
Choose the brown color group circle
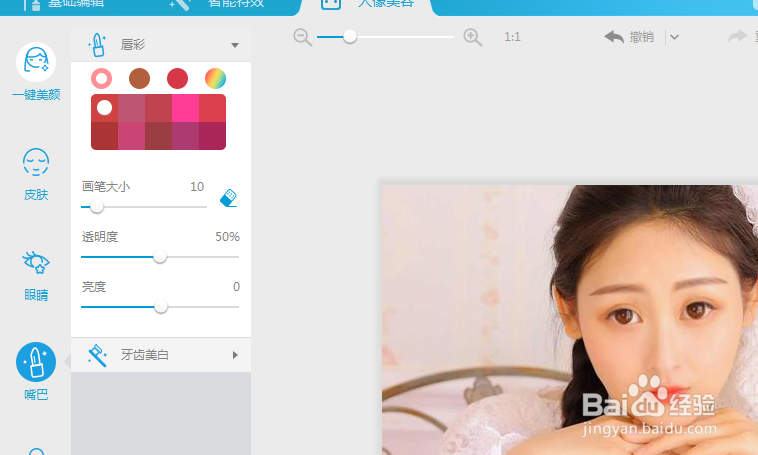tap(139, 78)
